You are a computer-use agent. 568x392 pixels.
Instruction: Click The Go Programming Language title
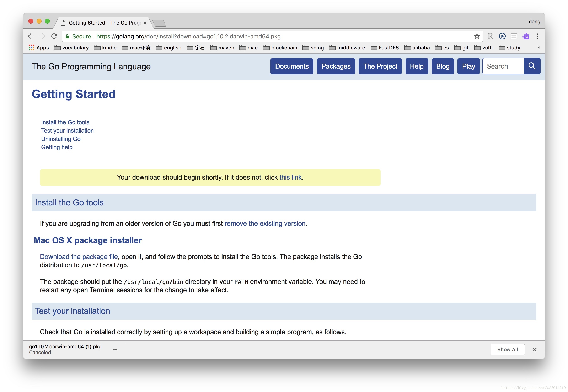pos(91,67)
